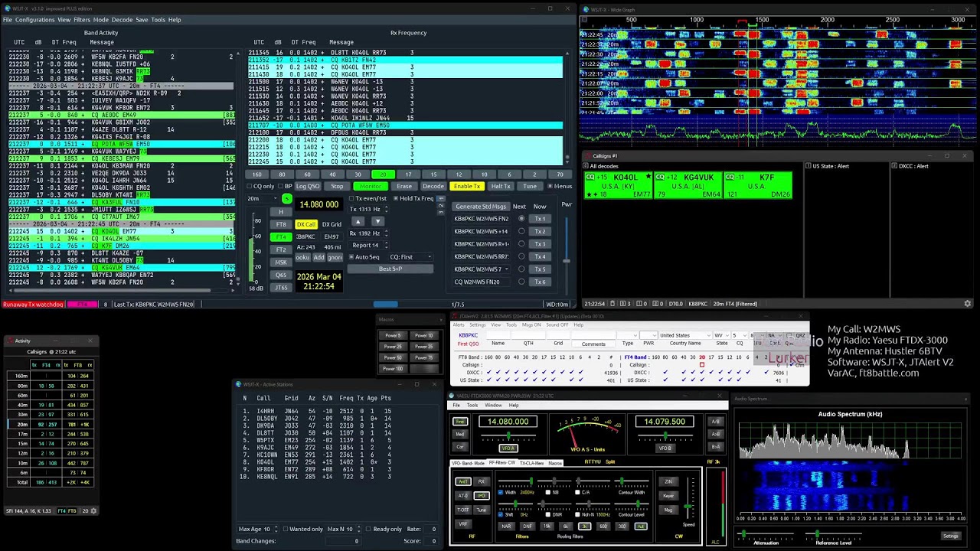Image resolution: width=980 pixels, height=551 pixels.
Task: Click the Keyer button in CW section
Action: [668, 496]
